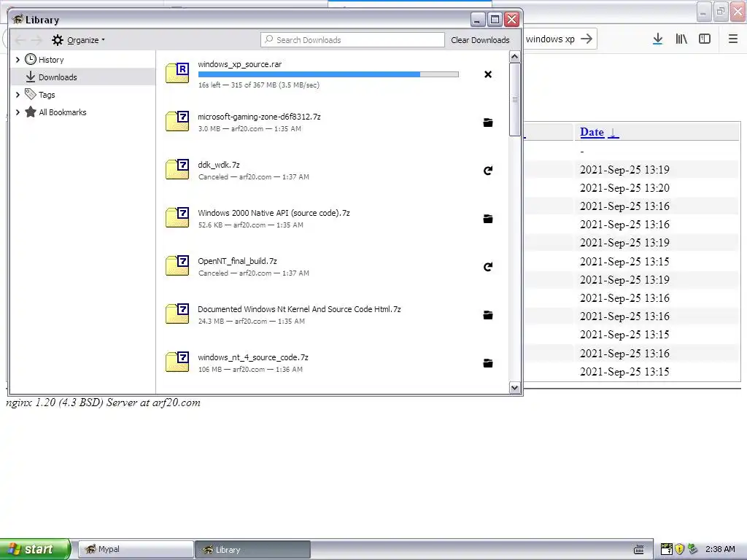This screenshot has width=747, height=560.
Task: Expand the History tree node
Action: (x=18, y=60)
